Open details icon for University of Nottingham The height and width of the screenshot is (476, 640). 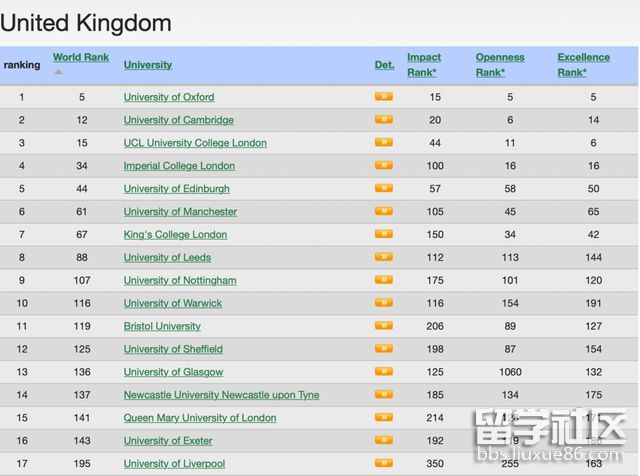click(x=384, y=280)
